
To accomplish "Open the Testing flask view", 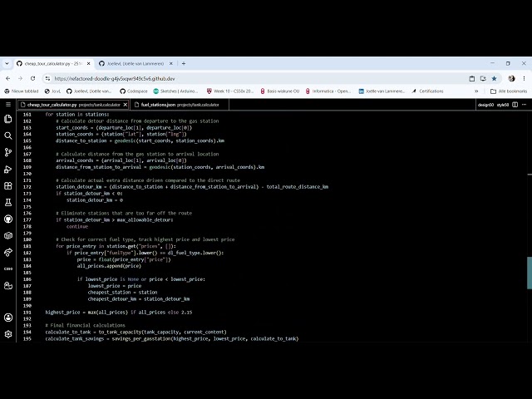I will coord(8,202).
